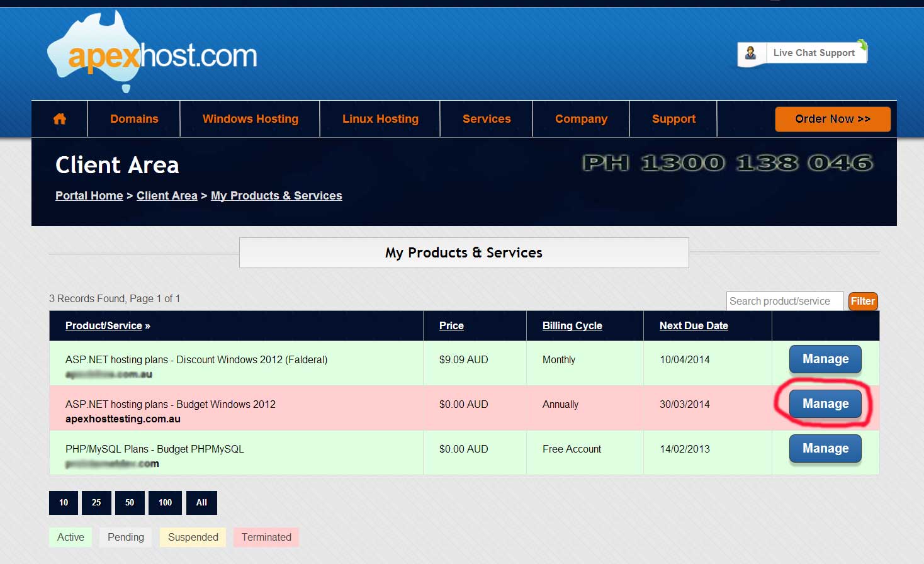
Task: Click the home icon in navigation bar
Action: (x=60, y=119)
